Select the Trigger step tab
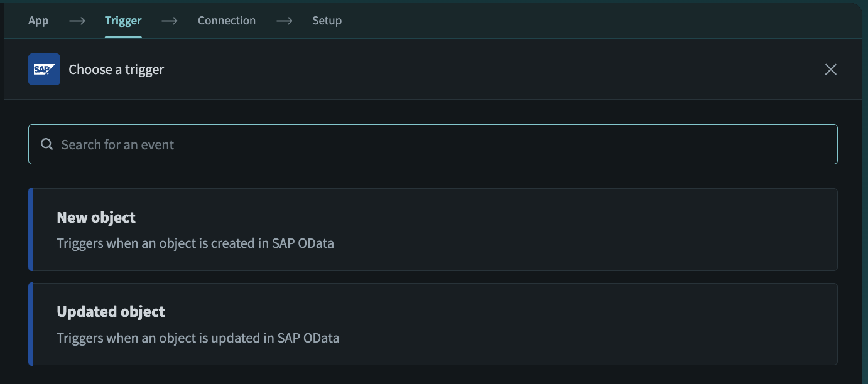868x384 pixels. point(123,21)
